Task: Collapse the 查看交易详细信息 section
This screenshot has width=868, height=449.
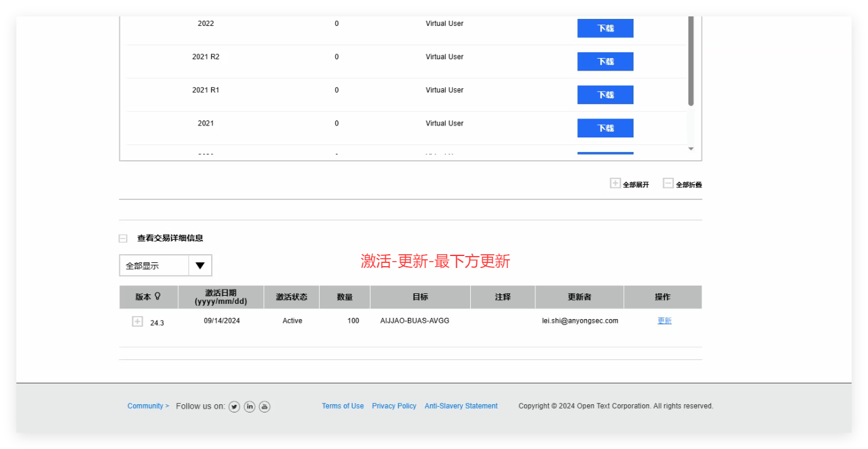Action: [123, 238]
